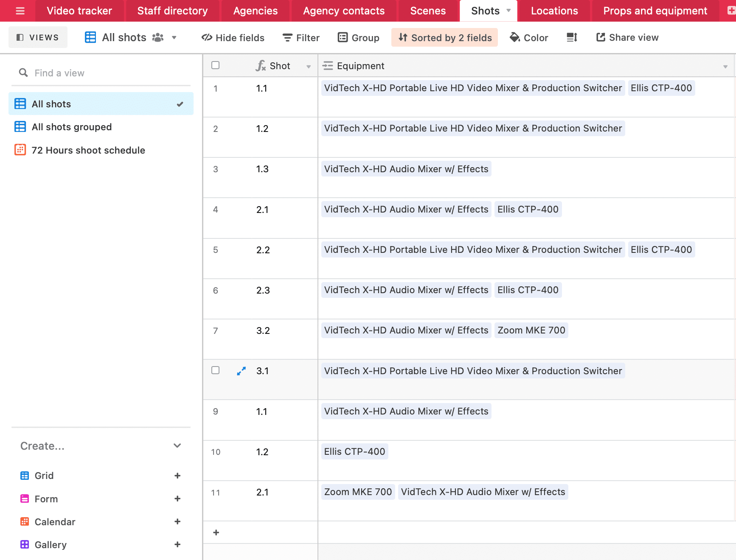Add a new row with plus icon
Image resolution: width=736 pixels, height=560 pixels.
coord(216,532)
